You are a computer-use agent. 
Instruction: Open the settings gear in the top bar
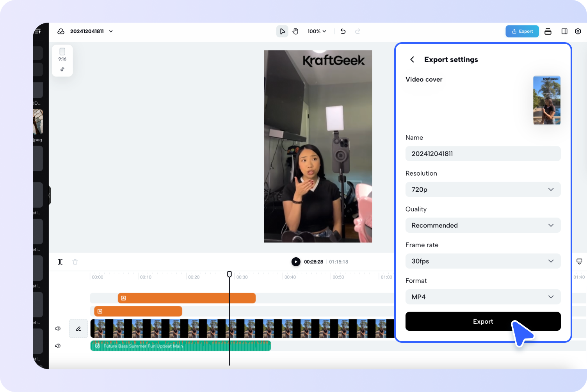[578, 31]
